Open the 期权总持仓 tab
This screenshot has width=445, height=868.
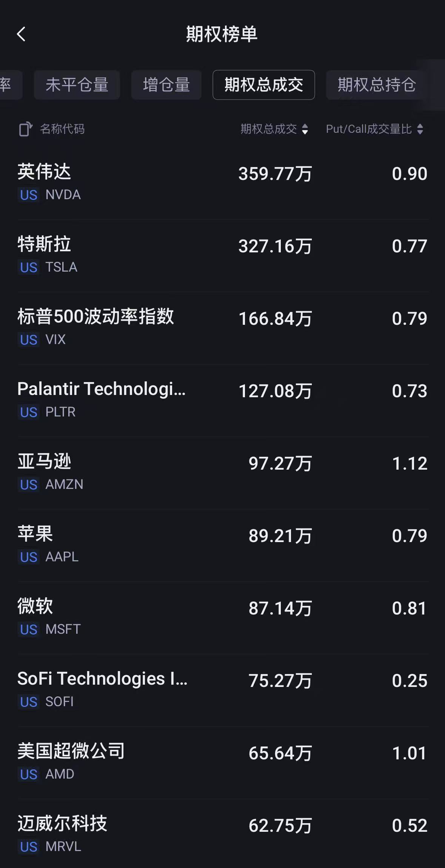377,85
